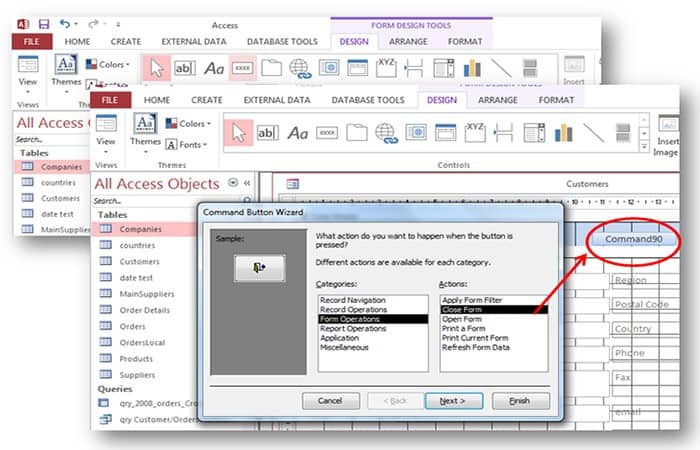Switch to FORMAT tab in front window
The height and width of the screenshot is (450, 700).
click(556, 100)
